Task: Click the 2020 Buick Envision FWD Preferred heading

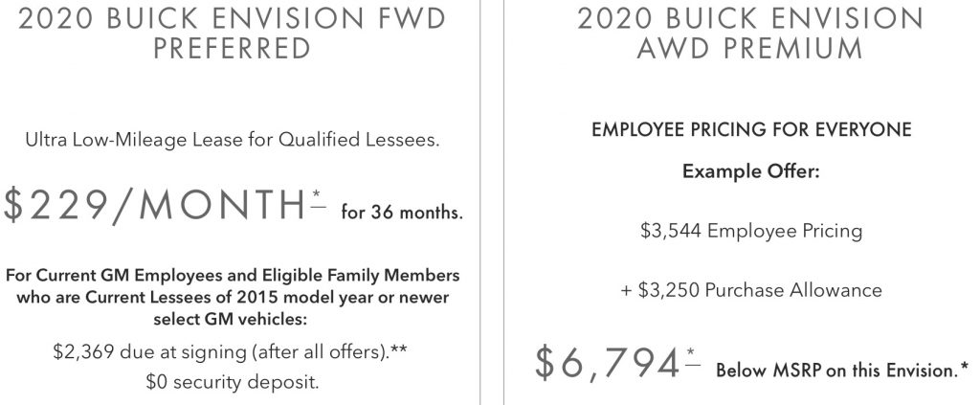Action: coord(232,34)
